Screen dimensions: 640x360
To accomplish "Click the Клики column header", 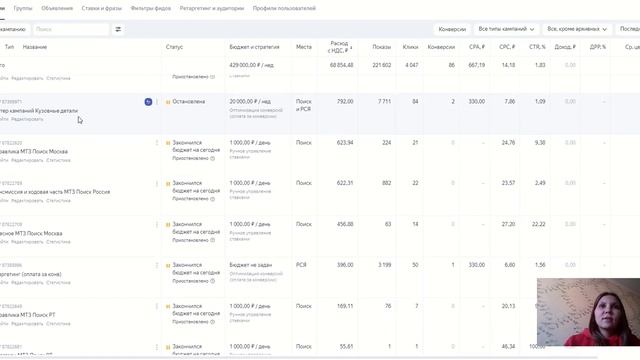I will 410,47.
